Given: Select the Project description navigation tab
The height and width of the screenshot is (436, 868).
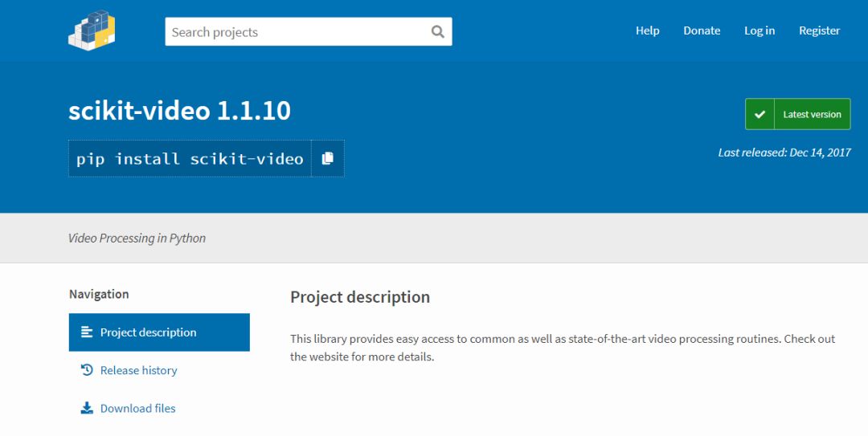Looking at the screenshot, I should (159, 332).
